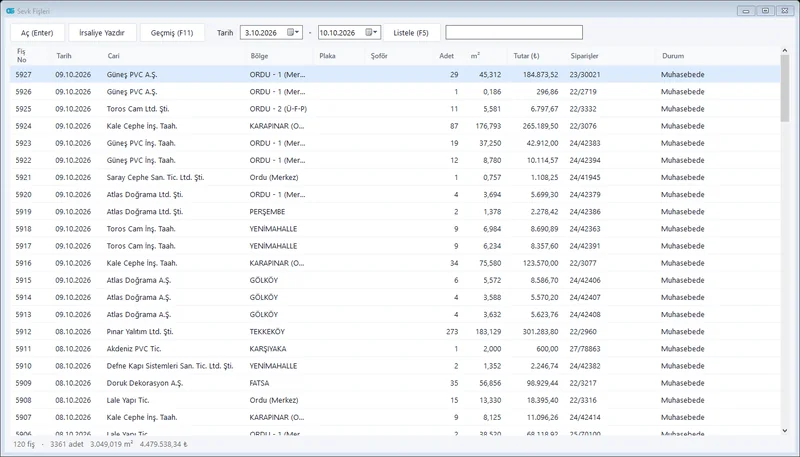Click amount 8.357,60

[544, 246]
